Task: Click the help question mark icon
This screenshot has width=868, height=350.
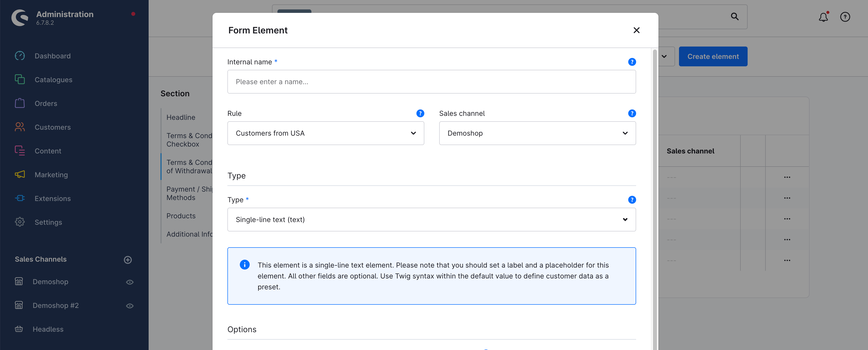Action: click(x=845, y=17)
